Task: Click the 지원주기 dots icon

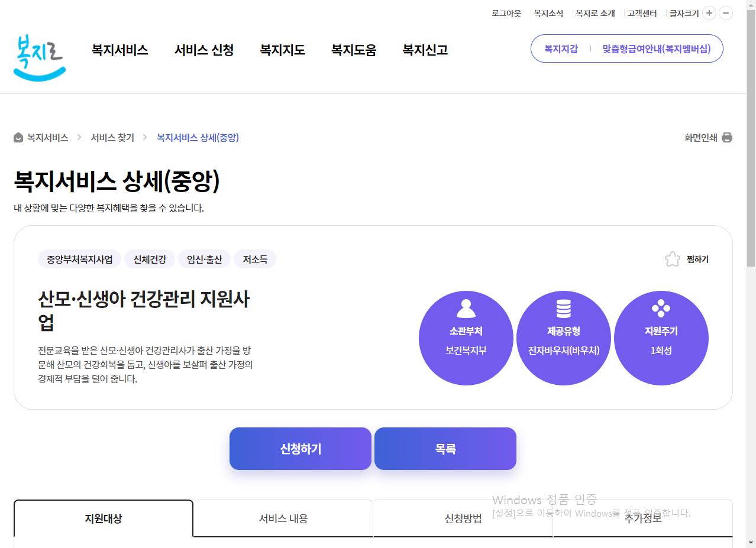Action: (661, 308)
